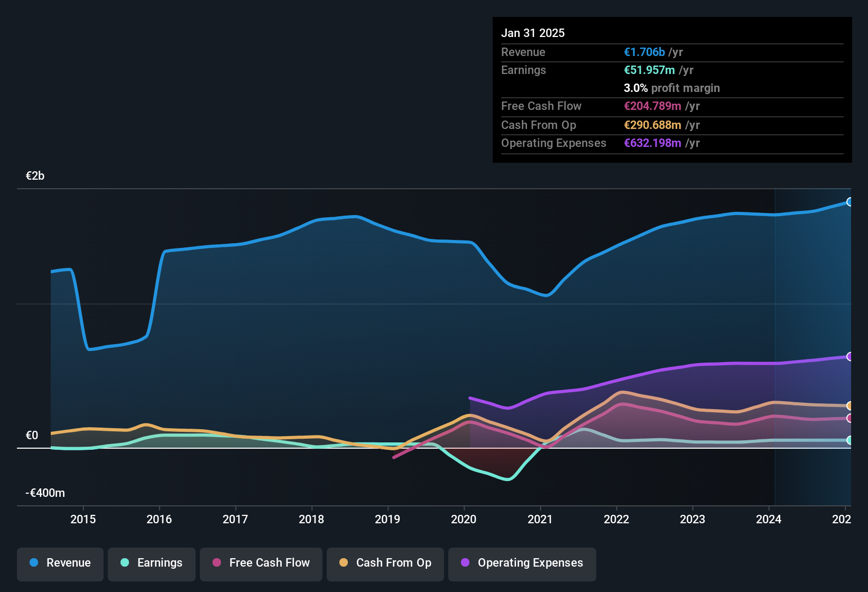Click the Revenue endpoint marker on the chart
This screenshot has height=592, width=868.
[849, 202]
